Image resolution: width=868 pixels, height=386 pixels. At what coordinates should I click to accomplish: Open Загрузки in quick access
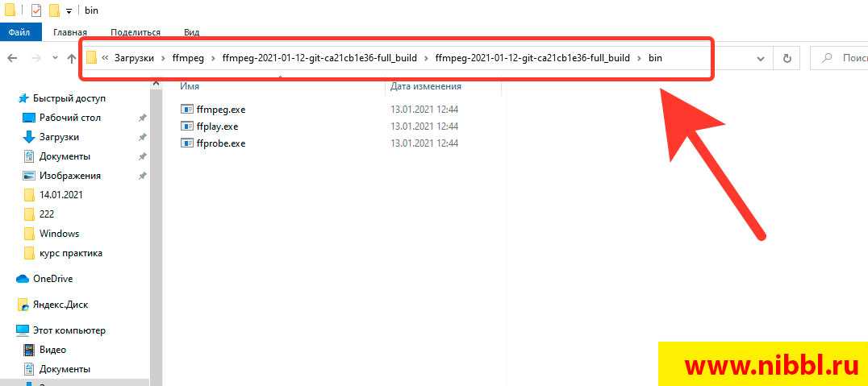click(59, 137)
